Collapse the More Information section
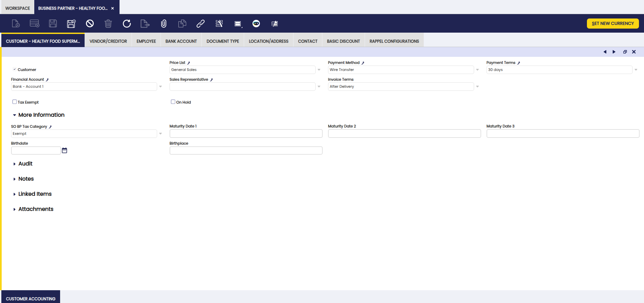644x303 pixels. coord(41,115)
